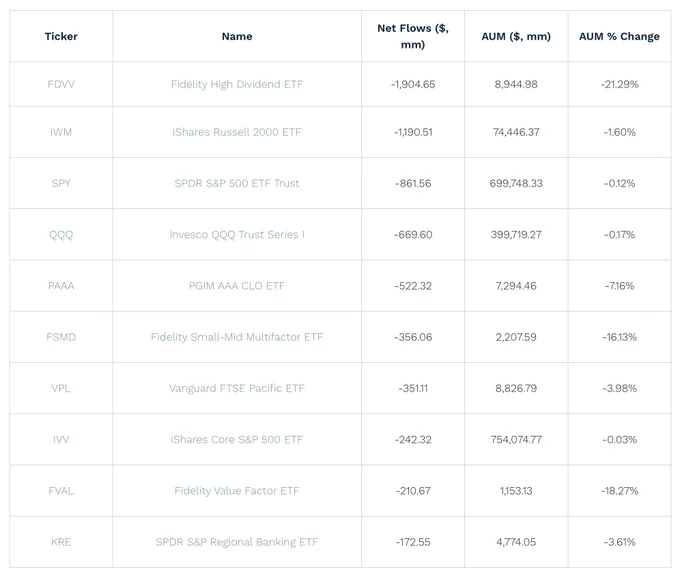
Task: Select the net flows value -351.11
Action: [x=413, y=388]
